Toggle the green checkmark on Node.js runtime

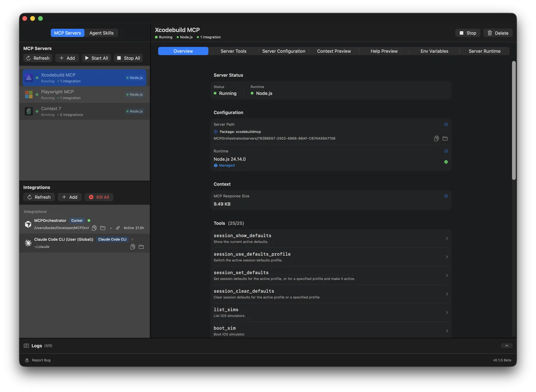click(x=446, y=162)
